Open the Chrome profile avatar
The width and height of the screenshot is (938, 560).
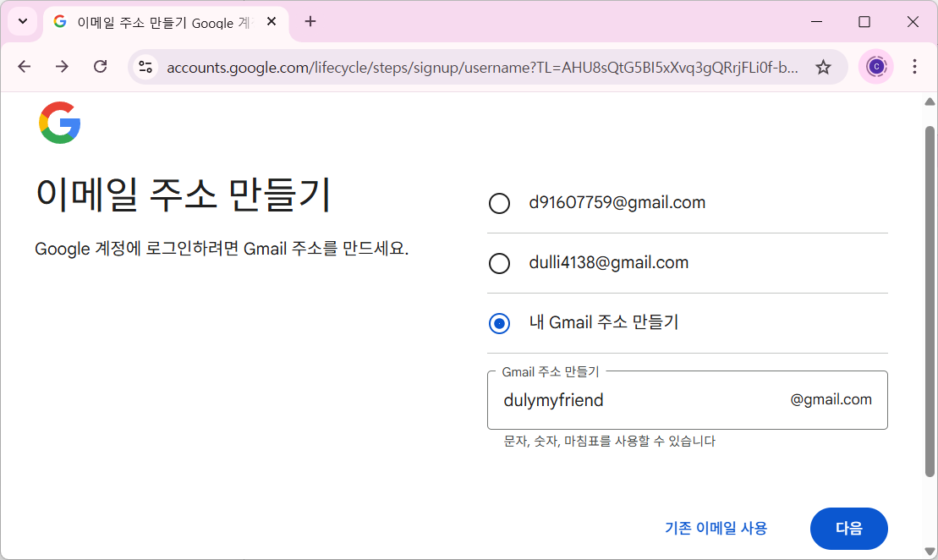coord(875,67)
